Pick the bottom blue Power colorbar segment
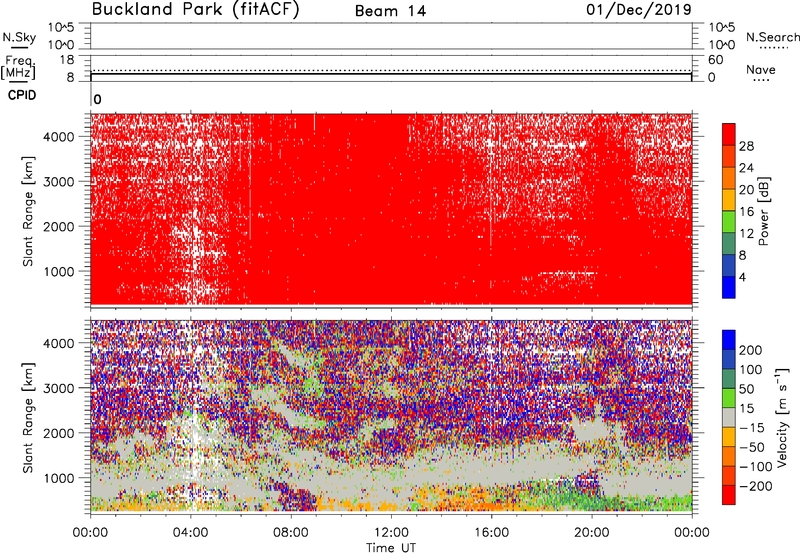 point(729,287)
